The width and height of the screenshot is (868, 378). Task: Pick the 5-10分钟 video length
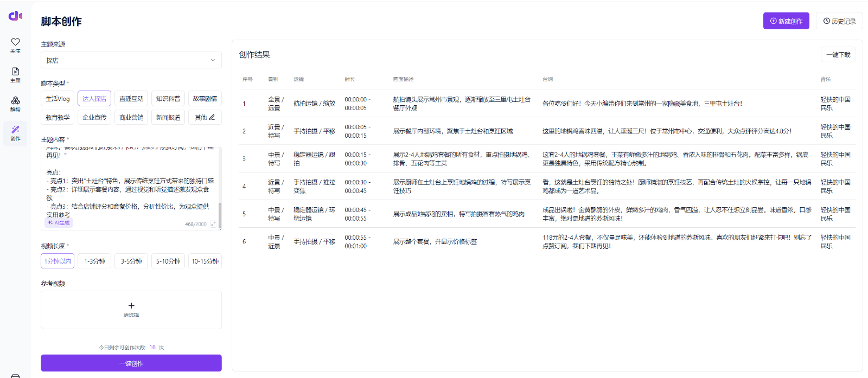[168, 261]
